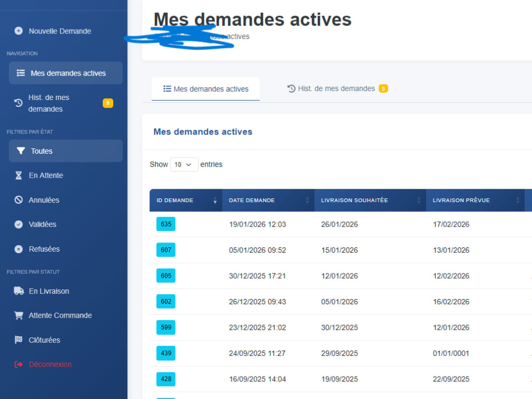
Task: Click date cell 16/09/2025 14:04
Action: [257, 379]
